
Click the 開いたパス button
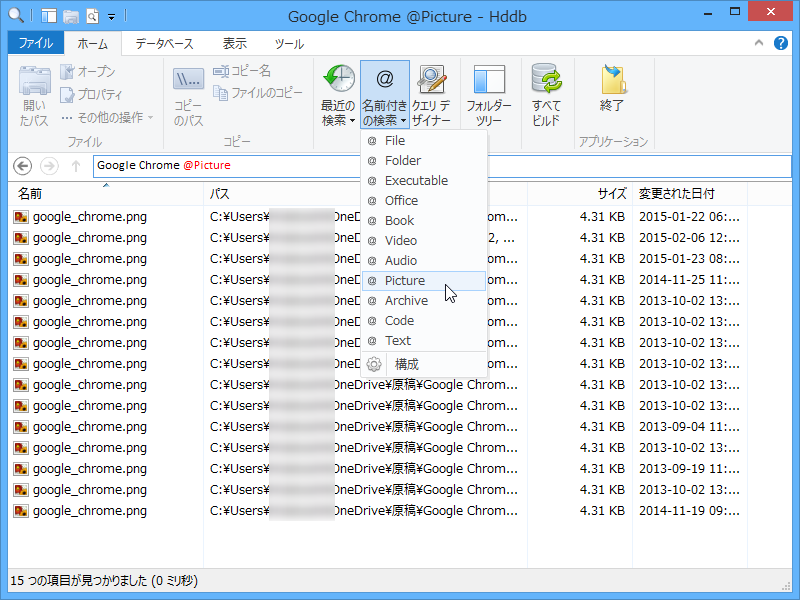pyautogui.click(x=34, y=96)
